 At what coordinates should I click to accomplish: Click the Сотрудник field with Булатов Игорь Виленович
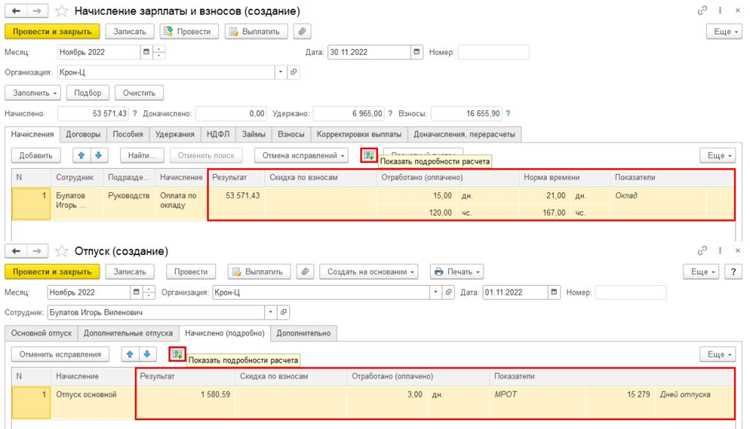tap(156, 312)
